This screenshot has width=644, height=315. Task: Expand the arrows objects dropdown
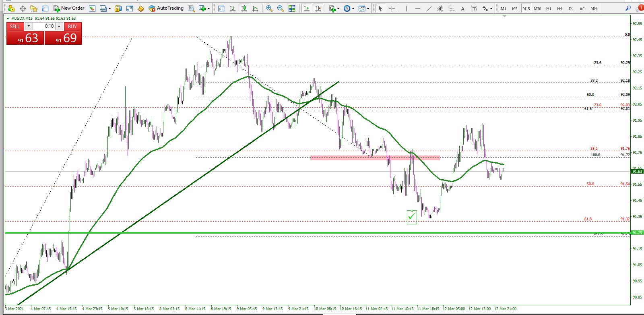pyautogui.click(x=491, y=8)
